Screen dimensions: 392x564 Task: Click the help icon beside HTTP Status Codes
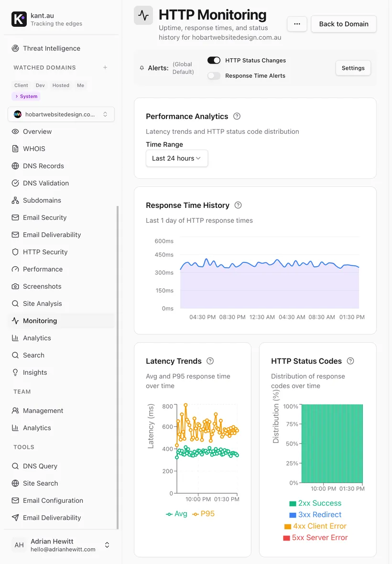[350, 361]
